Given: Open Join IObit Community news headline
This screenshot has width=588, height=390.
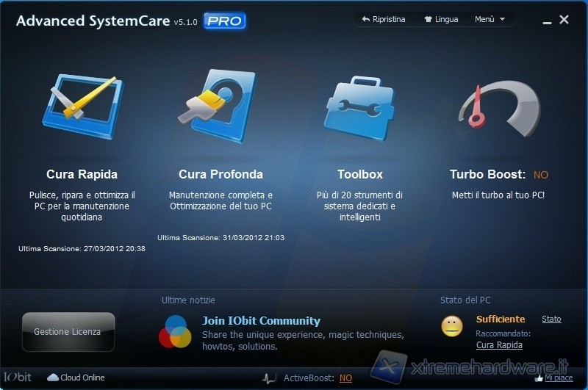Looking at the screenshot, I should pos(261,320).
